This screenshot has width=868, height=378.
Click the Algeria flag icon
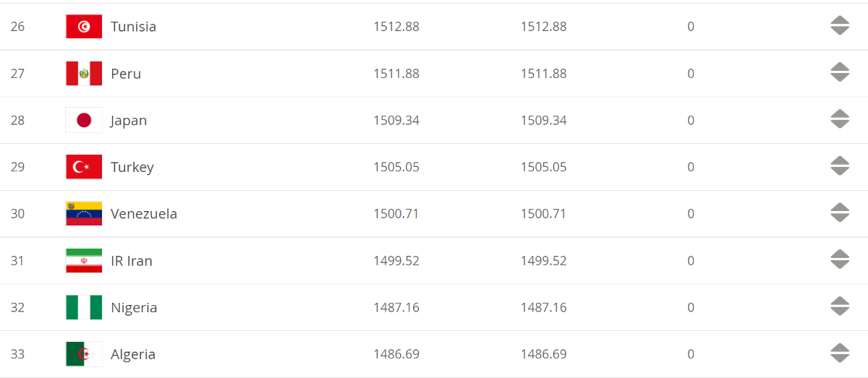tap(84, 354)
